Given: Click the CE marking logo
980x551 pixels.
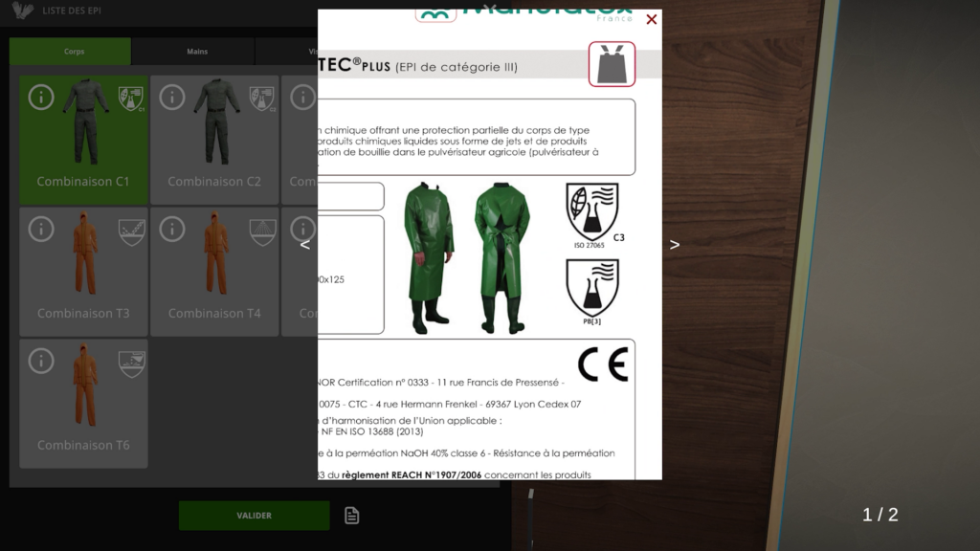Looking at the screenshot, I should tap(603, 364).
